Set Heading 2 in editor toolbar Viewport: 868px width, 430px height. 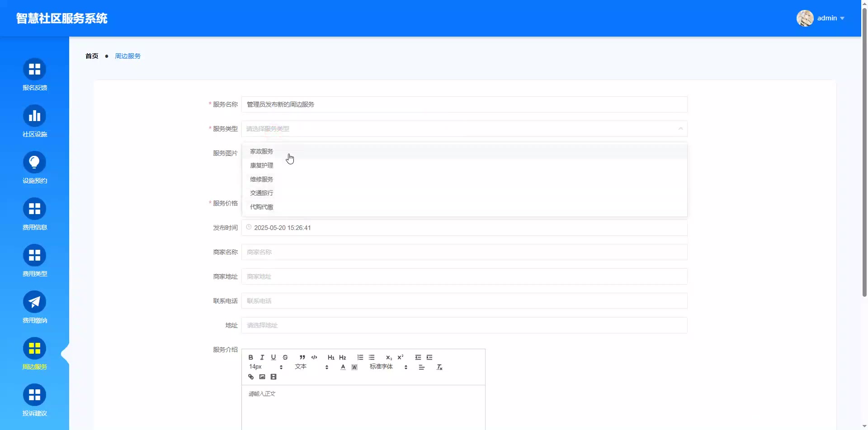343,357
